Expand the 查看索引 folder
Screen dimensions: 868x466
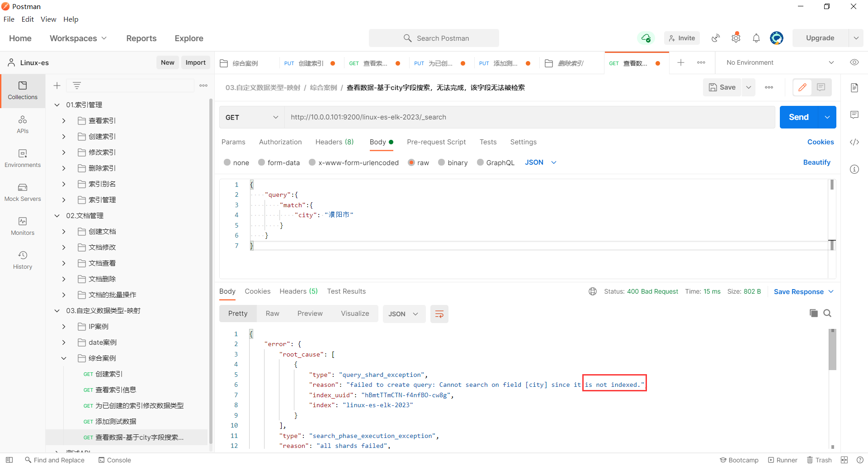(x=64, y=121)
